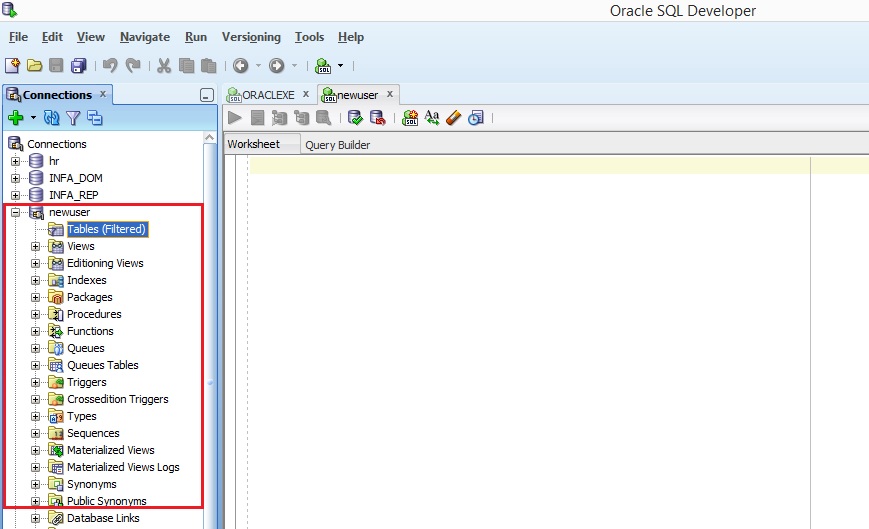Screen dimensions: 869x529
Task: Run Statement with the play icon
Action: click(235, 117)
